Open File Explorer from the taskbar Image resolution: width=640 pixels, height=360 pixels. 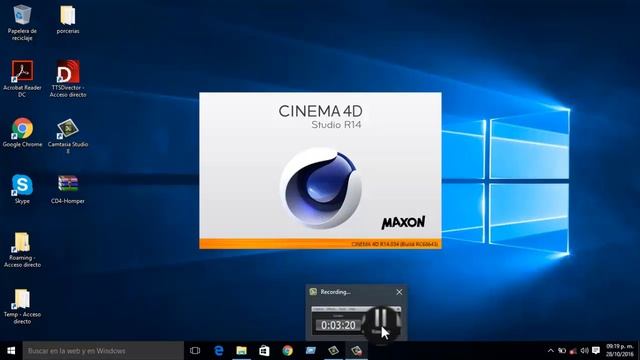pos(242,351)
